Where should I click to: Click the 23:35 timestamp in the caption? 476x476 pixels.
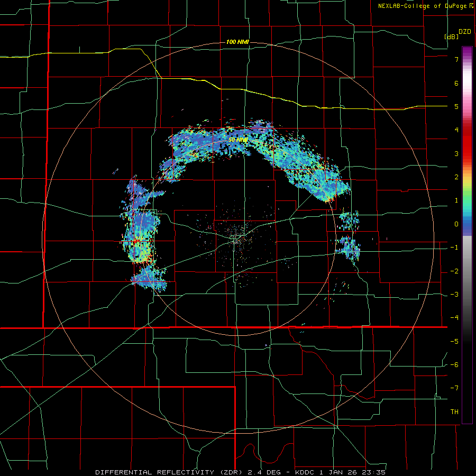[x=374, y=472]
